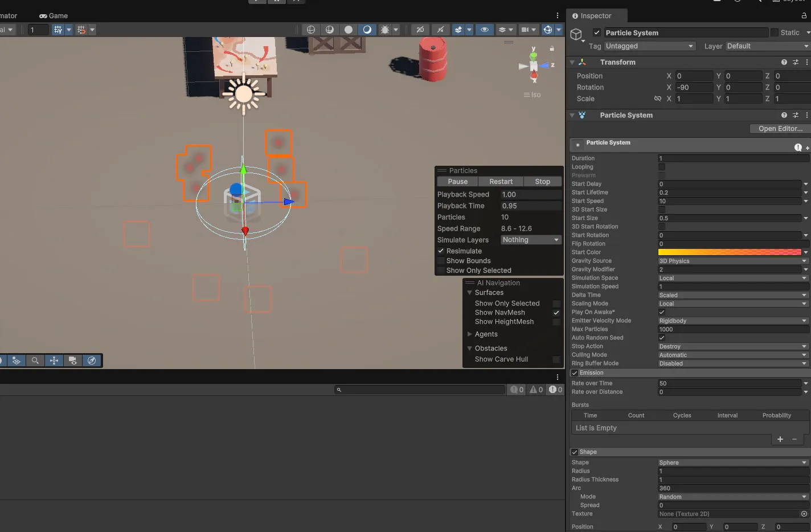811x532 pixels.
Task: Click the scene view lock icon
Action: click(x=552, y=49)
